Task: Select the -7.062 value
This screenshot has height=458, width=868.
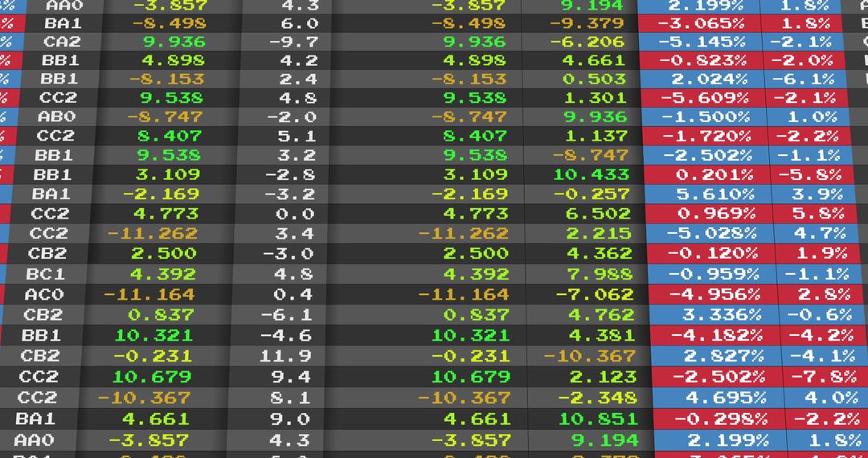Action: pyautogui.click(x=595, y=294)
